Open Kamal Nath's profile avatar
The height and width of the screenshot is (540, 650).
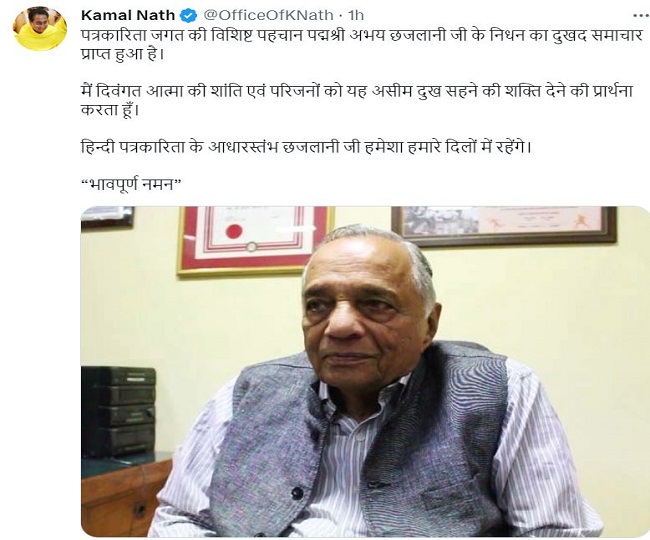[x=40, y=29]
